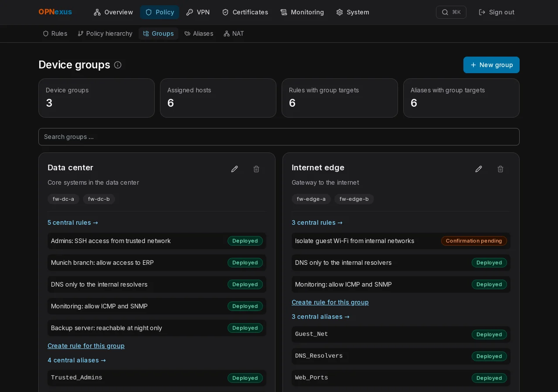Open the 3 central rules link
Image resolution: width=558 pixels, height=392 pixels.
pos(317,223)
